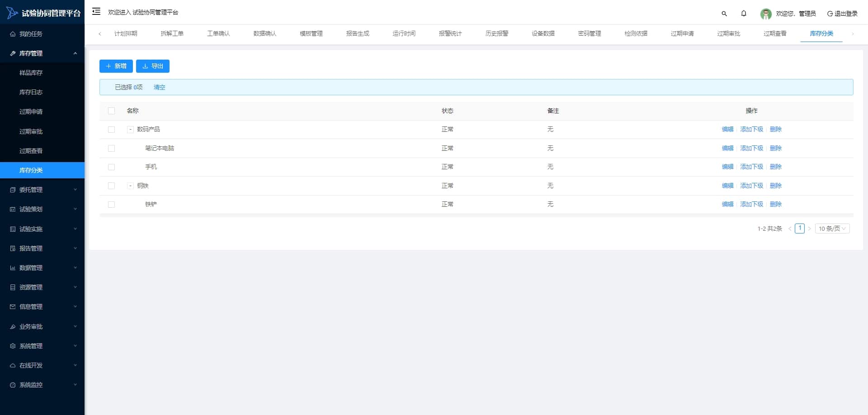Click the 数据管理 chart icon
The height and width of the screenshot is (415, 868).
coord(13,268)
